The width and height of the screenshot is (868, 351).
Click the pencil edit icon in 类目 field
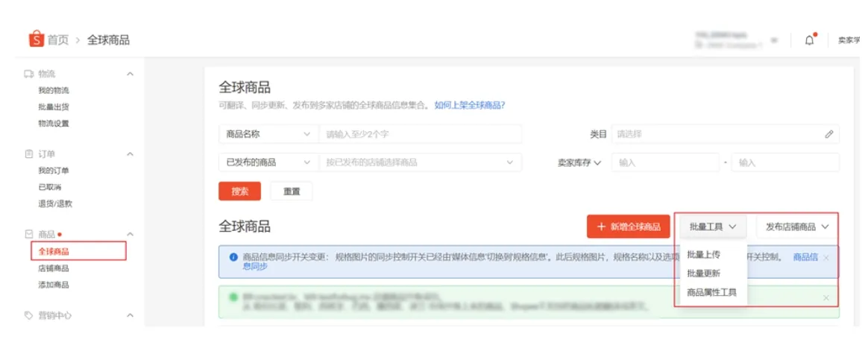[828, 134]
